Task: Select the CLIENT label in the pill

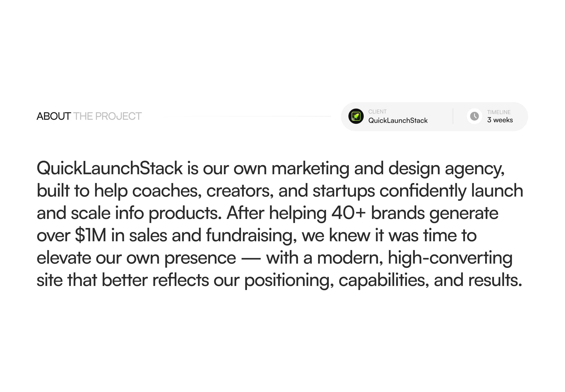Action: click(x=377, y=112)
